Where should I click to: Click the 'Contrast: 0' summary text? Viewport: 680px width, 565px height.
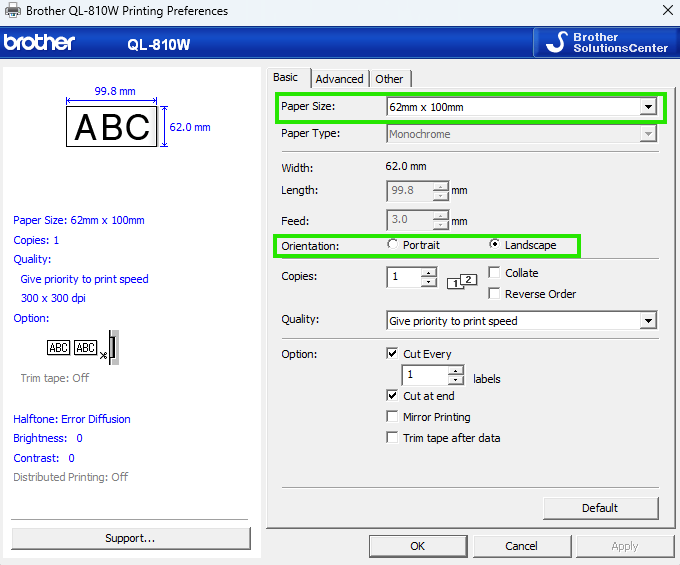44,458
